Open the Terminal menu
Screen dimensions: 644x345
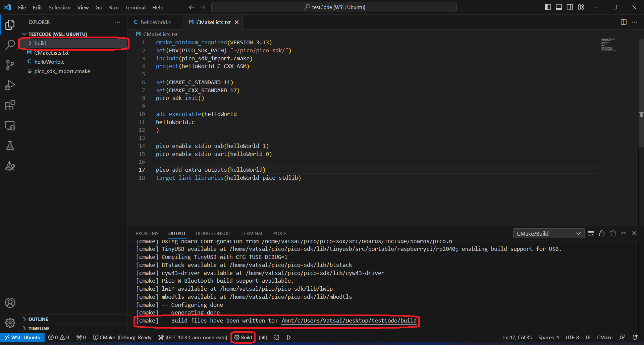[x=135, y=7]
